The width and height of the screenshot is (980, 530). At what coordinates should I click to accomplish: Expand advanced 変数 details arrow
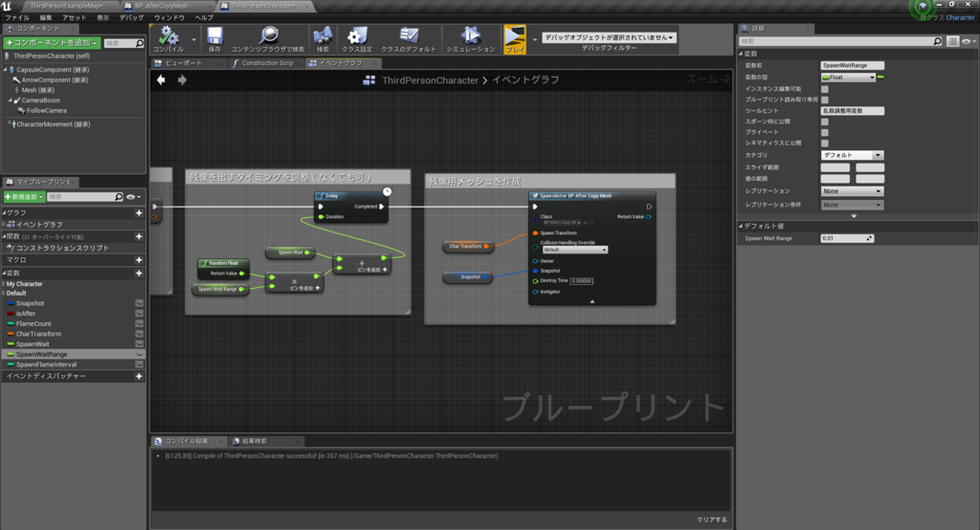[x=854, y=216]
